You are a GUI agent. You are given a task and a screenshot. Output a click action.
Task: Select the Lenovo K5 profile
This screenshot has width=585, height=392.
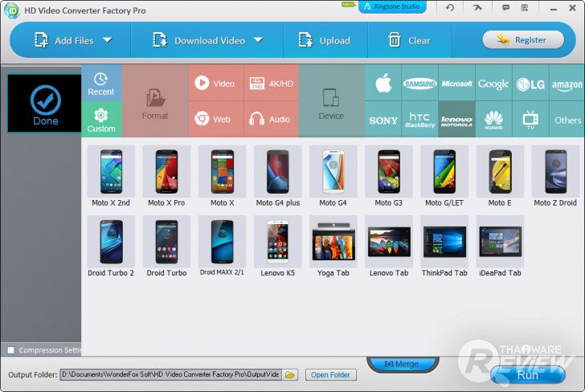coord(277,247)
